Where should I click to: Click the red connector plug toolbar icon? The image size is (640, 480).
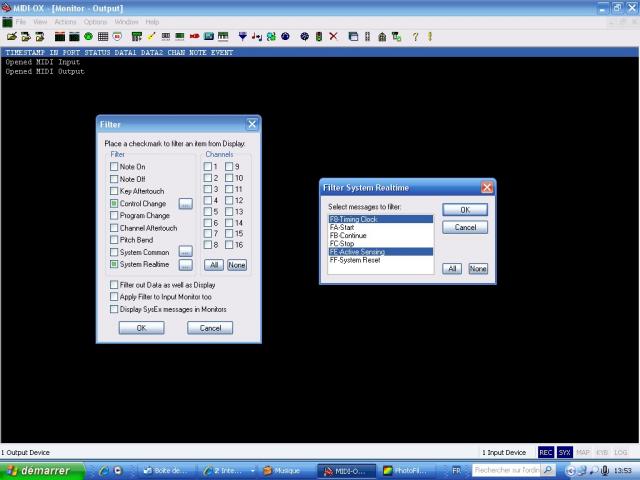click(x=194, y=37)
